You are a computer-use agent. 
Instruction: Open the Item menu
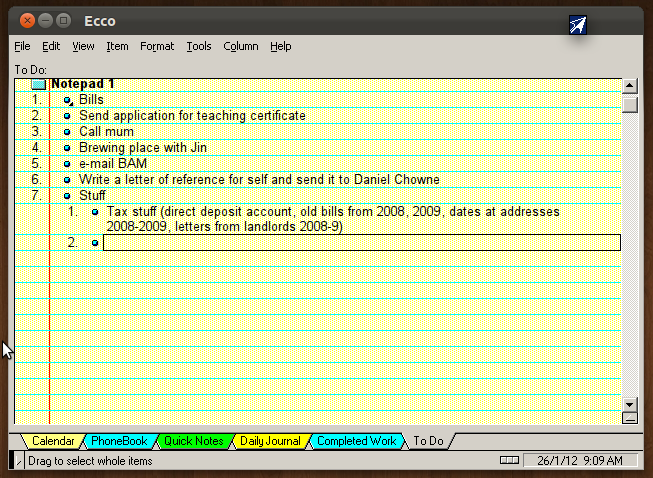[x=117, y=46]
